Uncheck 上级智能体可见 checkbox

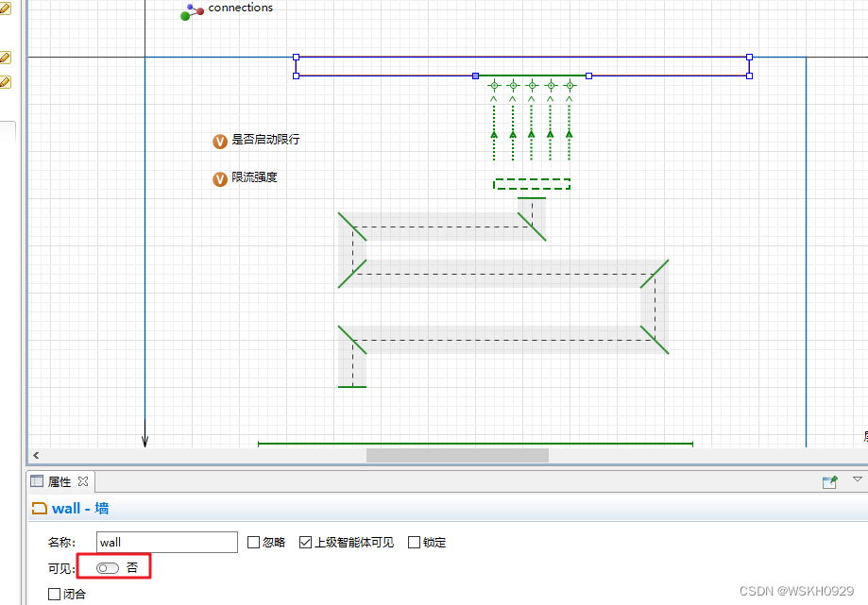(305, 542)
